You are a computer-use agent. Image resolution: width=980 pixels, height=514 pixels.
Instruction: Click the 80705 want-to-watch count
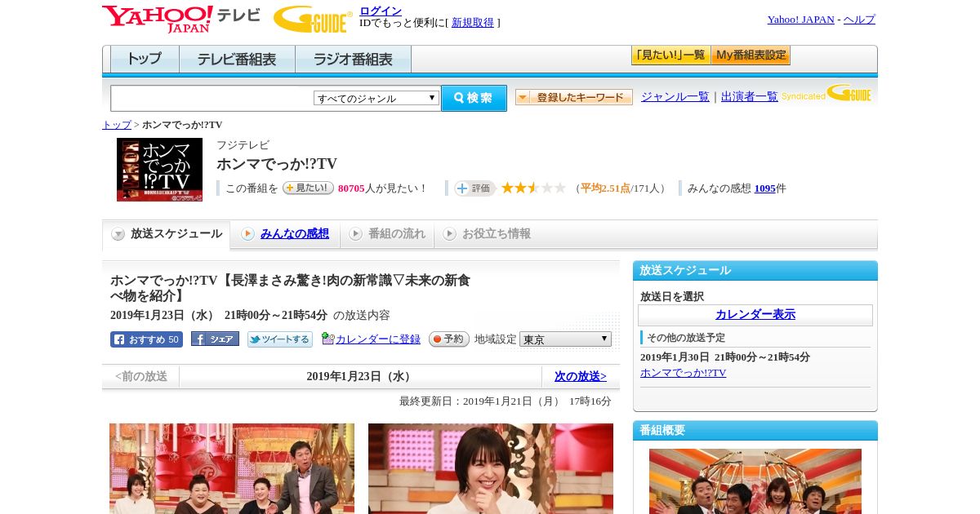(x=351, y=188)
